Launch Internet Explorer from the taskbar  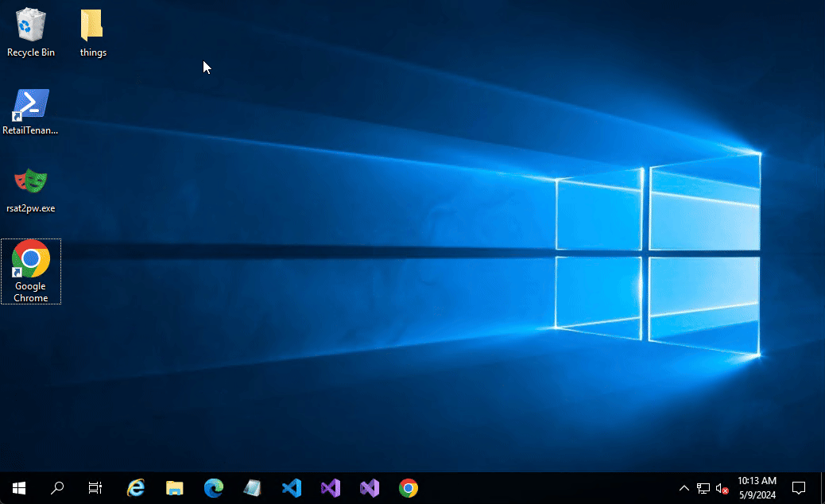coord(136,488)
